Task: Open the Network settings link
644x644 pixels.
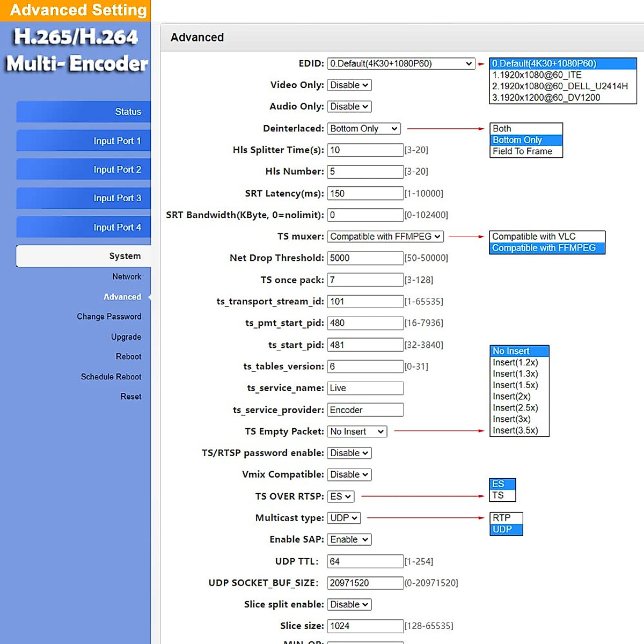Action: click(127, 276)
